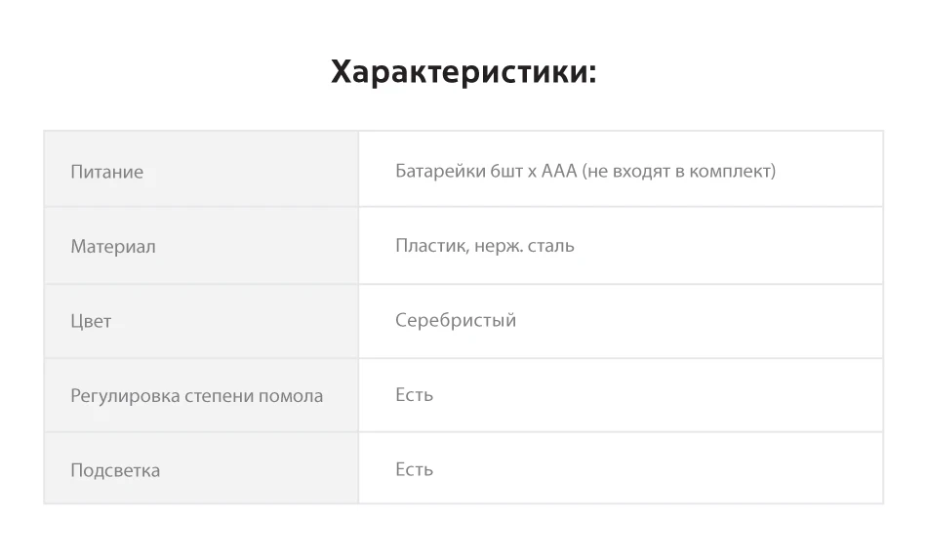Image resolution: width=927 pixels, height=560 pixels.
Task: Click the Батарейки 6шт x AAA value
Action: 585,172
